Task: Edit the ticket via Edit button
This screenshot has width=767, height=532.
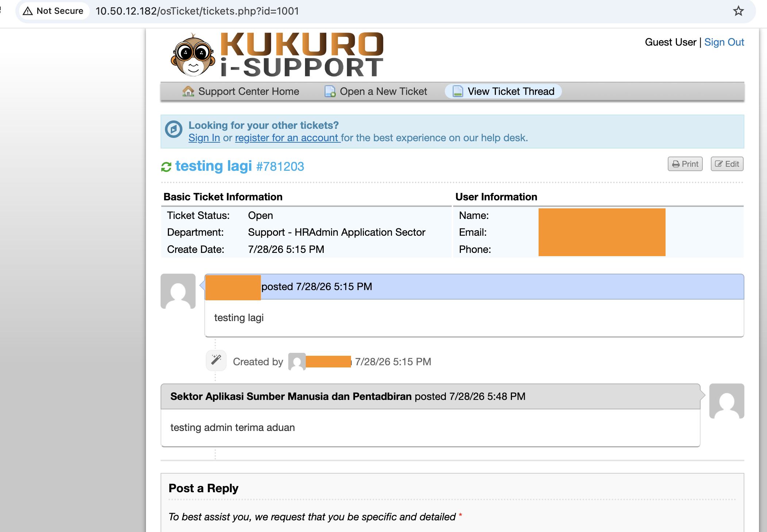Action: [727, 164]
